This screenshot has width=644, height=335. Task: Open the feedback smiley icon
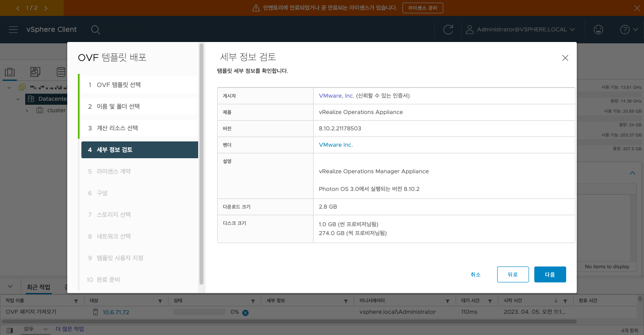tap(598, 30)
